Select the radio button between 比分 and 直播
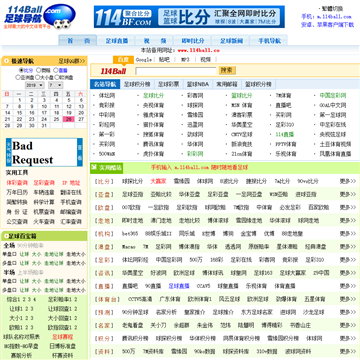The width and height of the screenshot is (360, 360). coord(38,70)
